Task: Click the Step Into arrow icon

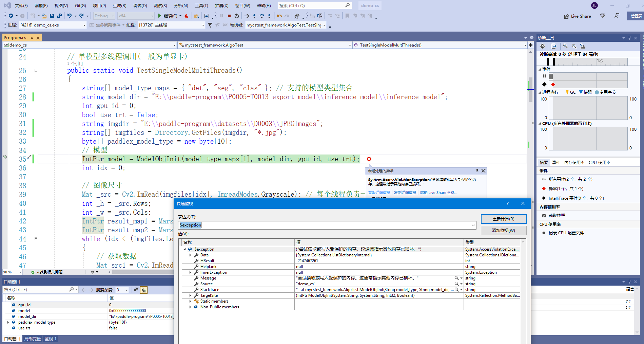Action: [x=254, y=16]
